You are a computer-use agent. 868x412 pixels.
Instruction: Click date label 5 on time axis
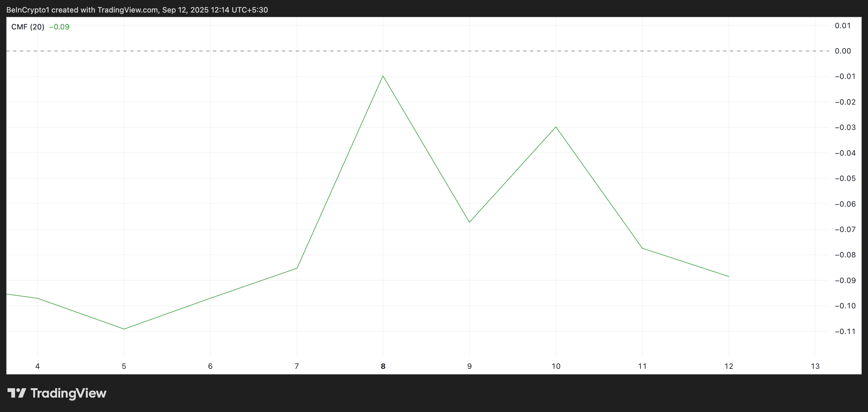tap(124, 366)
